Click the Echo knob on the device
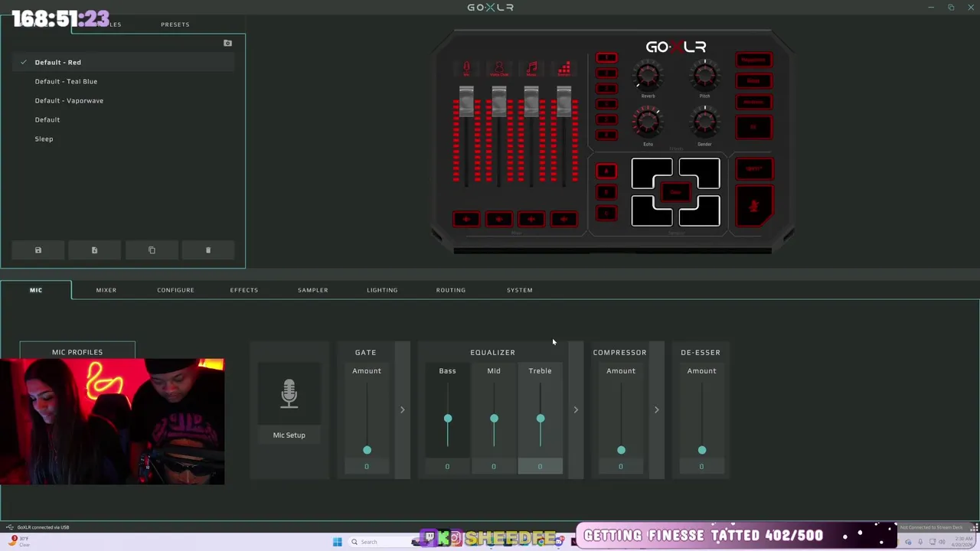The width and height of the screenshot is (980, 551). coord(648,122)
